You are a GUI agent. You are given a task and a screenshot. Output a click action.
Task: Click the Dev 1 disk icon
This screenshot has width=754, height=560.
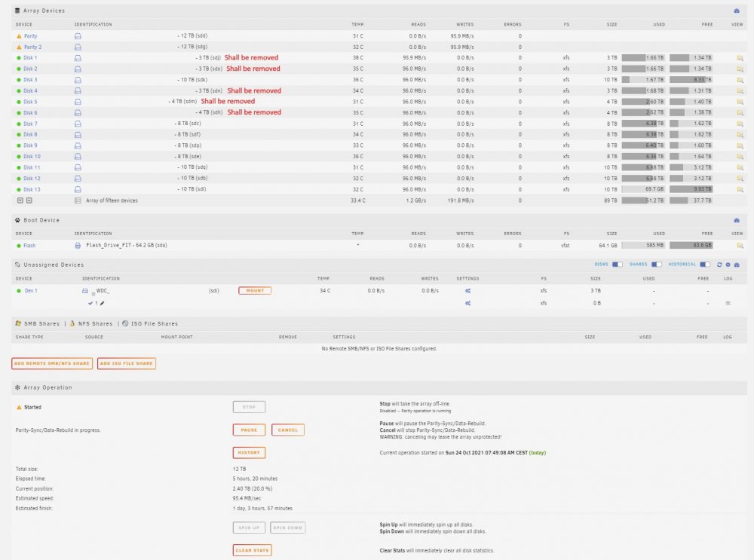pyautogui.click(x=85, y=291)
